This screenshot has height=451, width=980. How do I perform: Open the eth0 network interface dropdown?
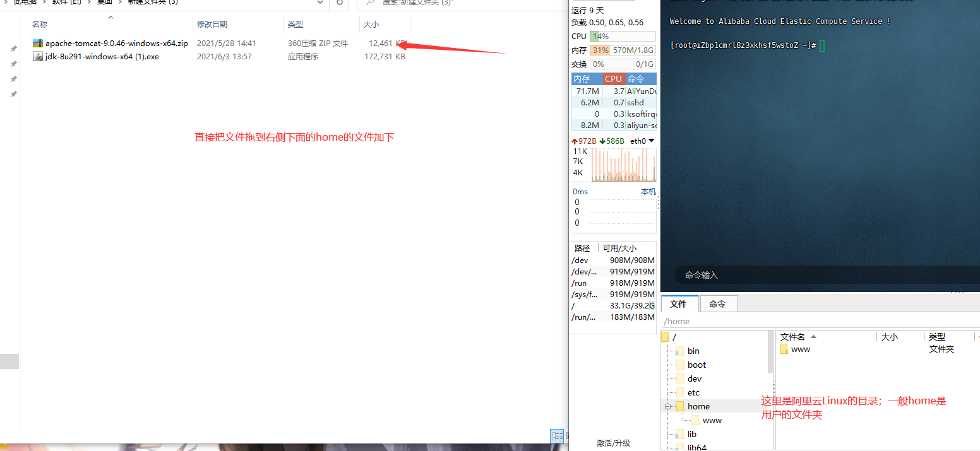pyautogui.click(x=652, y=141)
